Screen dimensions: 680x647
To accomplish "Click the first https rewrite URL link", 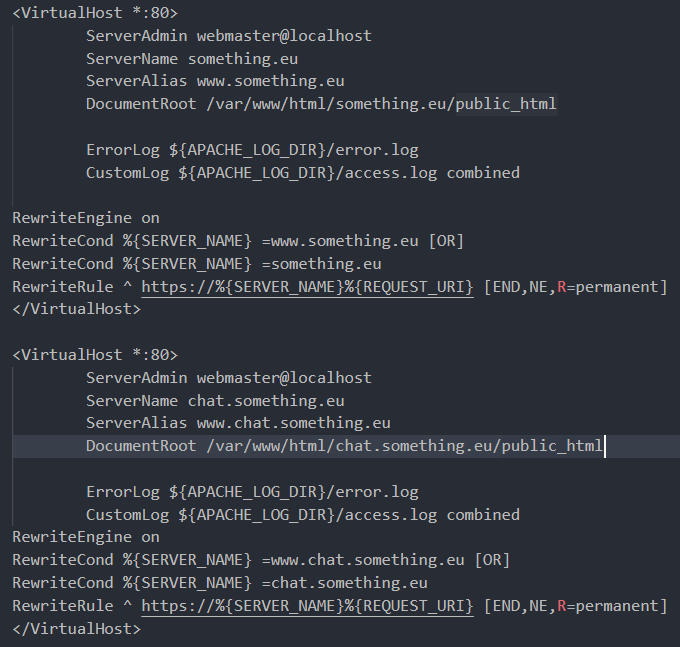I will point(307,287).
